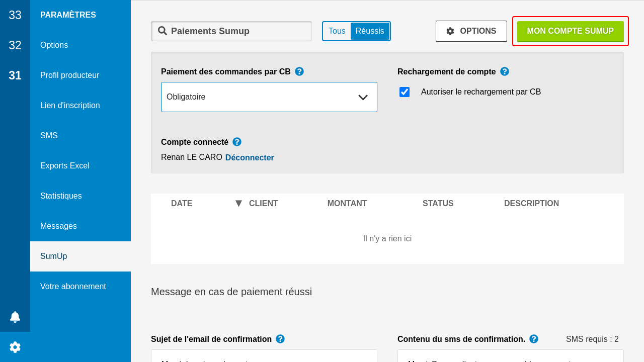Uncheck Autoriser le rechargement par CB
Screen dimensions: 644x362
(405, 92)
